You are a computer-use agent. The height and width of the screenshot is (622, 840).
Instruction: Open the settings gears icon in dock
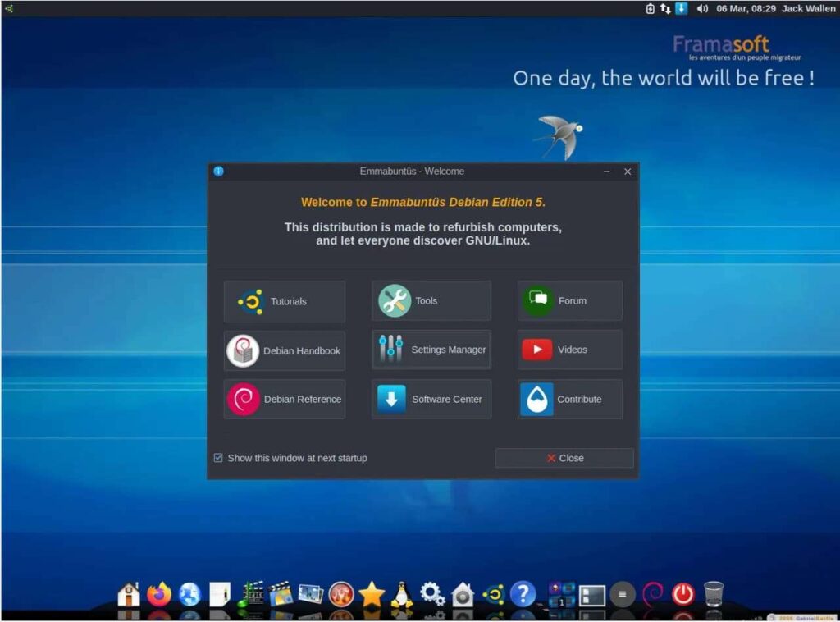coord(429,592)
